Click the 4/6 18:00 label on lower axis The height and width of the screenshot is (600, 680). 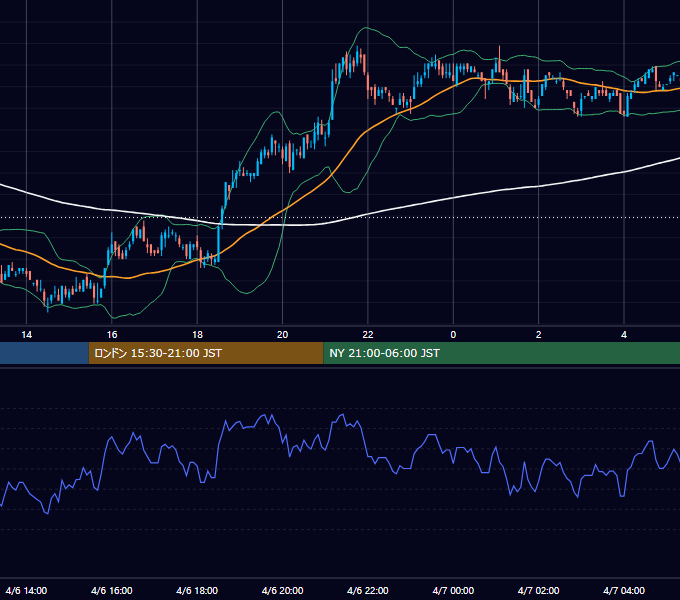197,590
